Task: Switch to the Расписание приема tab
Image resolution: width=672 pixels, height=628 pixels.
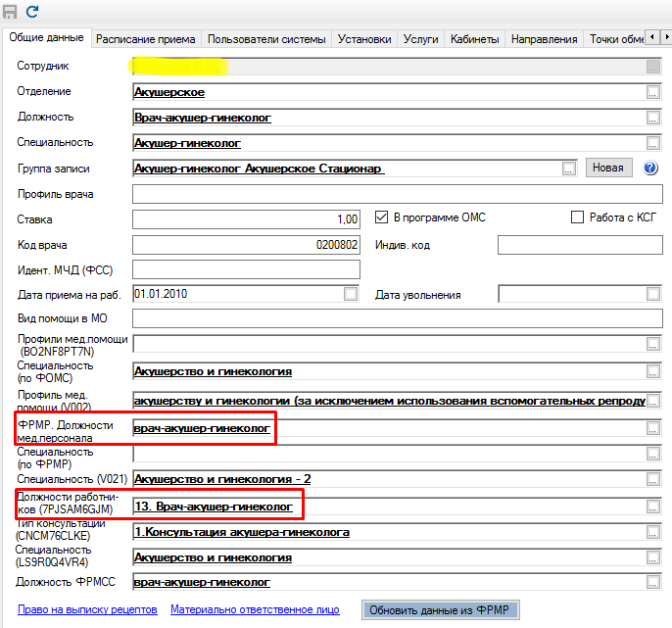Action: [x=146, y=39]
